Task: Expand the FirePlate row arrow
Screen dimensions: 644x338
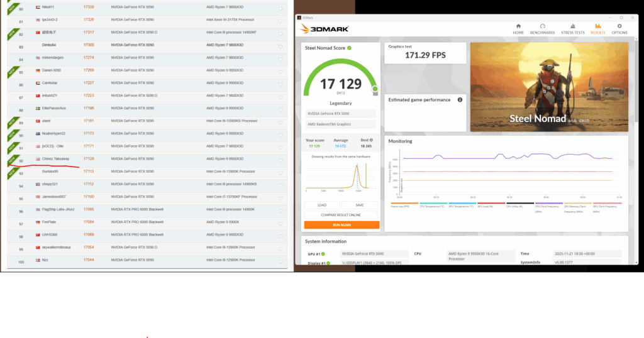Action: pos(280,224)
